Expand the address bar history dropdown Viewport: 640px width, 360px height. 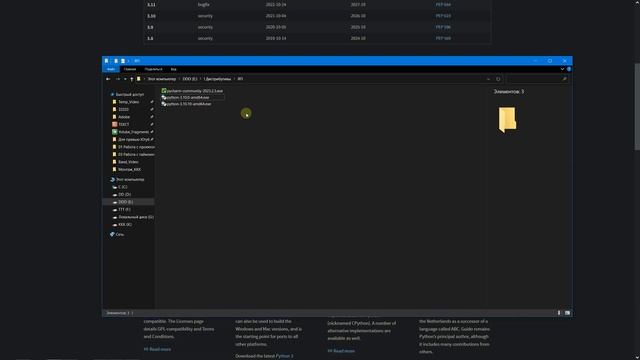(488, 79)
